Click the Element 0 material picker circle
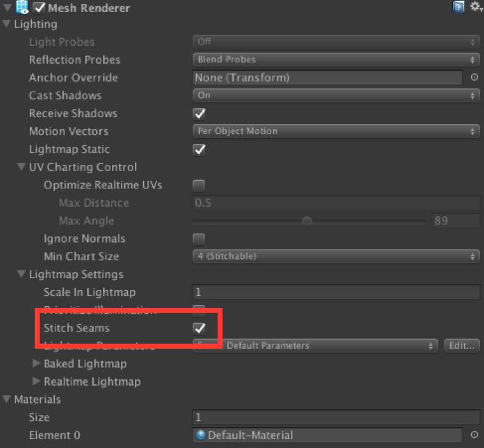Screen dimensions: 484x448 [474, 435]
